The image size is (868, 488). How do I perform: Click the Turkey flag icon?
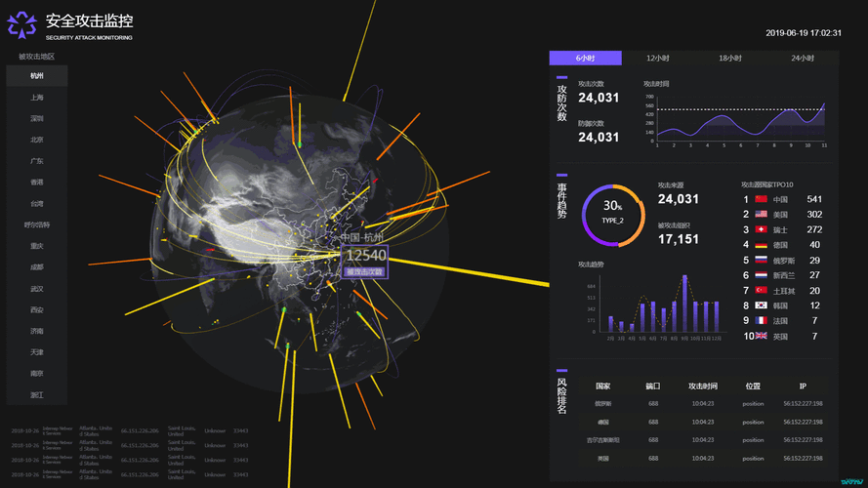click(762, 291)
